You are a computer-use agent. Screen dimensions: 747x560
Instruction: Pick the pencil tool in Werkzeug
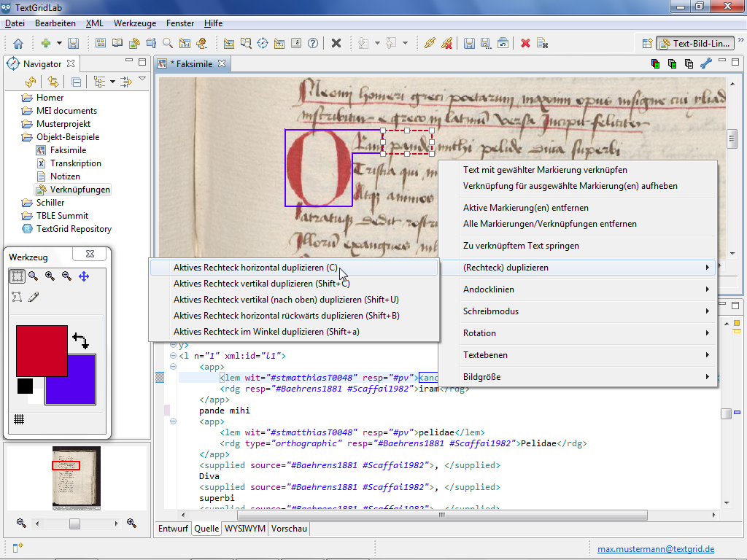point(34,297)
